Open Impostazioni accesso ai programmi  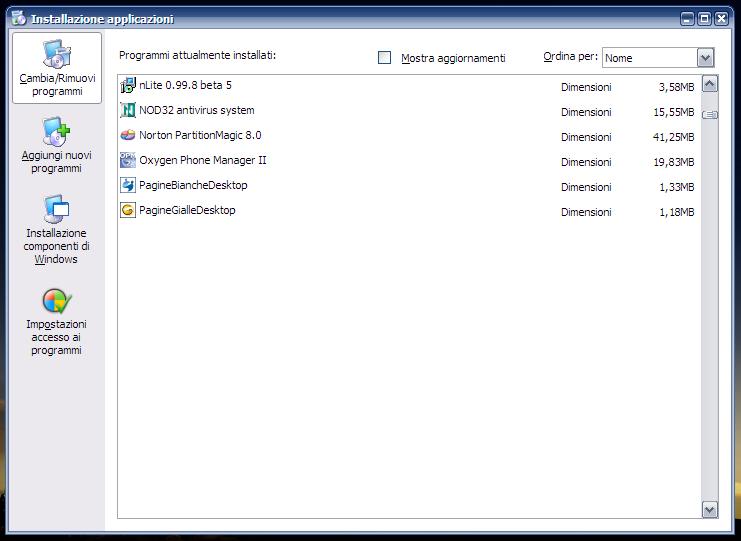point(56,322)
